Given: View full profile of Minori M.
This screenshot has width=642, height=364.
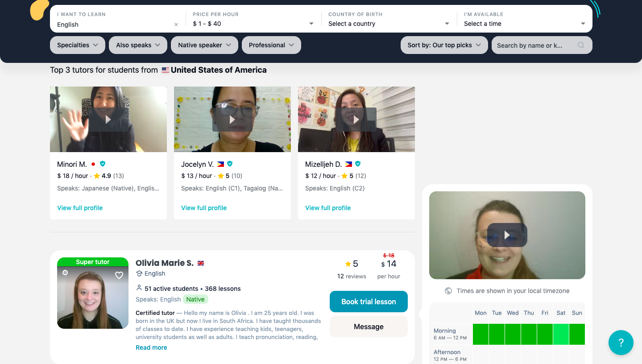Looking at the screenshot, I should pos(80,208).
